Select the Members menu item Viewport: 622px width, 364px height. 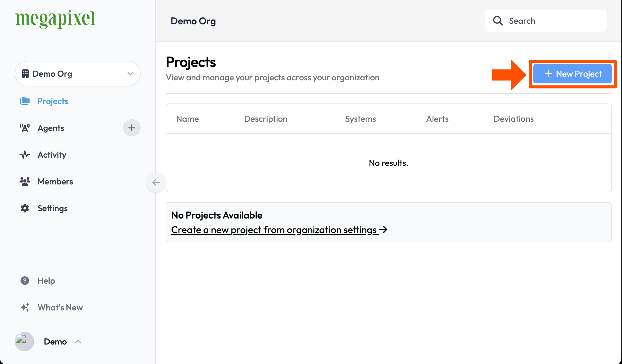pyautogui.click(x=55, y=181)
